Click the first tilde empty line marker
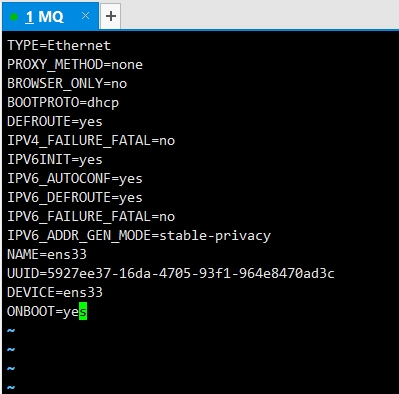This screenshot has width=399, height=394. coord(11,331)
